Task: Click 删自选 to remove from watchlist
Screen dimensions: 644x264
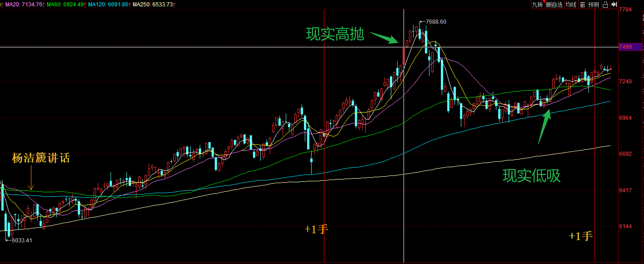Action: [554, 5]
